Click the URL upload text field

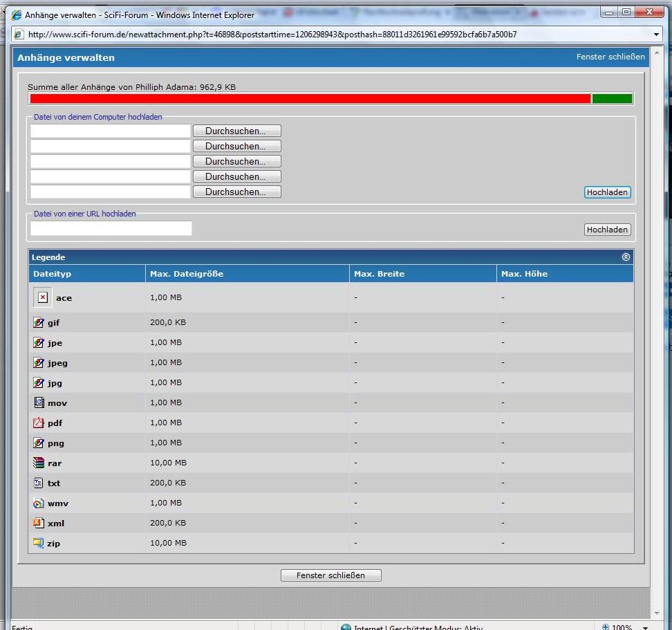[x=111, y=229]
